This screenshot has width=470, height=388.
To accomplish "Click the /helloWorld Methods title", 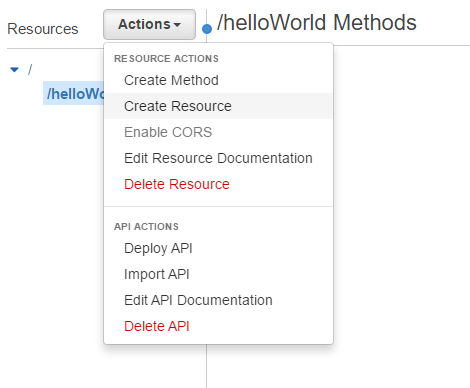I will pyautogui.click(x=317, y=22).
